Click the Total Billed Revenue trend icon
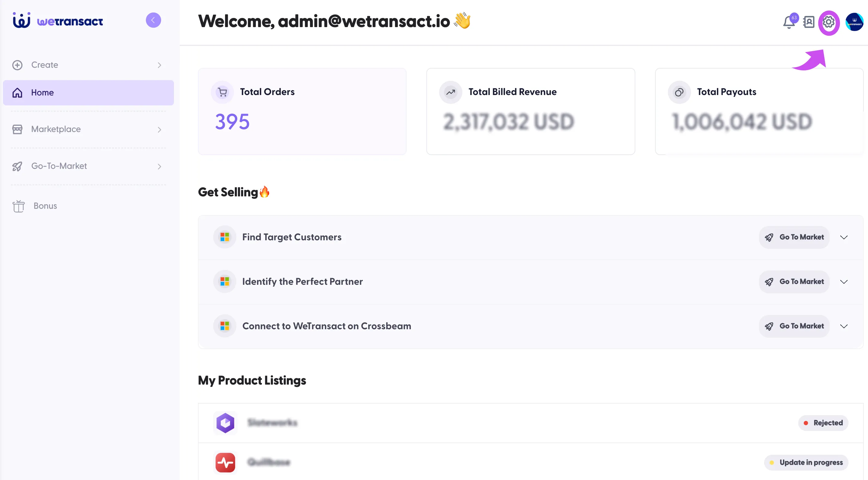This screenshot has width=868, height=480. [x=450, y=92]
